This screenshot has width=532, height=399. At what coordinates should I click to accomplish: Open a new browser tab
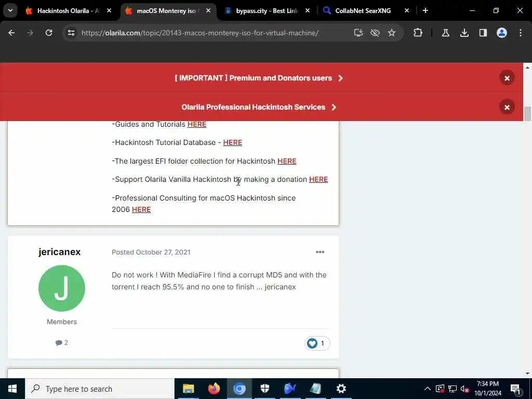(425, 10)
